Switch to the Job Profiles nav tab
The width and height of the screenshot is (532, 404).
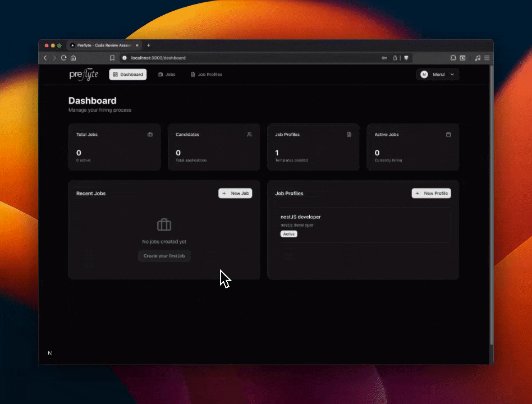click(206, 75)
